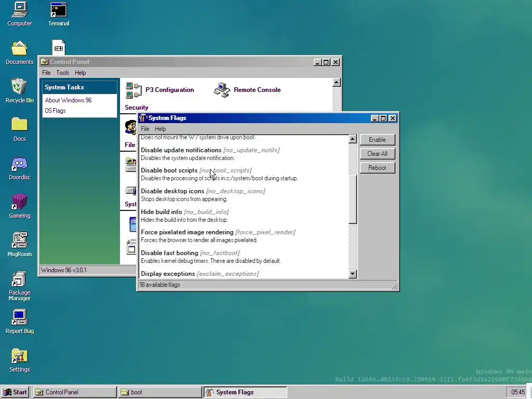This screenshot has height=399, width=532.
Task: Switch to Control Panel taskbar button
Action: coord(75,392)
